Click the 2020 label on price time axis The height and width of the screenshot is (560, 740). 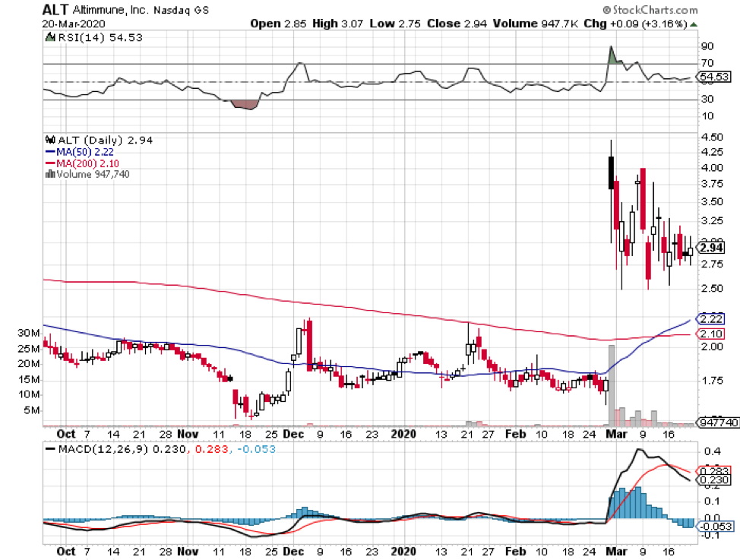tap(403, 434)
